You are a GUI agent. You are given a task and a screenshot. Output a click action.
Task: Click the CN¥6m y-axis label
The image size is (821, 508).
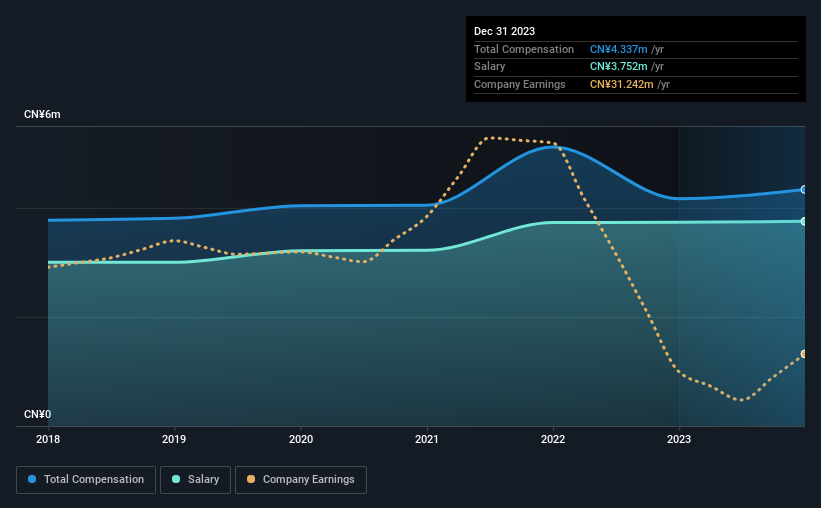42,115
